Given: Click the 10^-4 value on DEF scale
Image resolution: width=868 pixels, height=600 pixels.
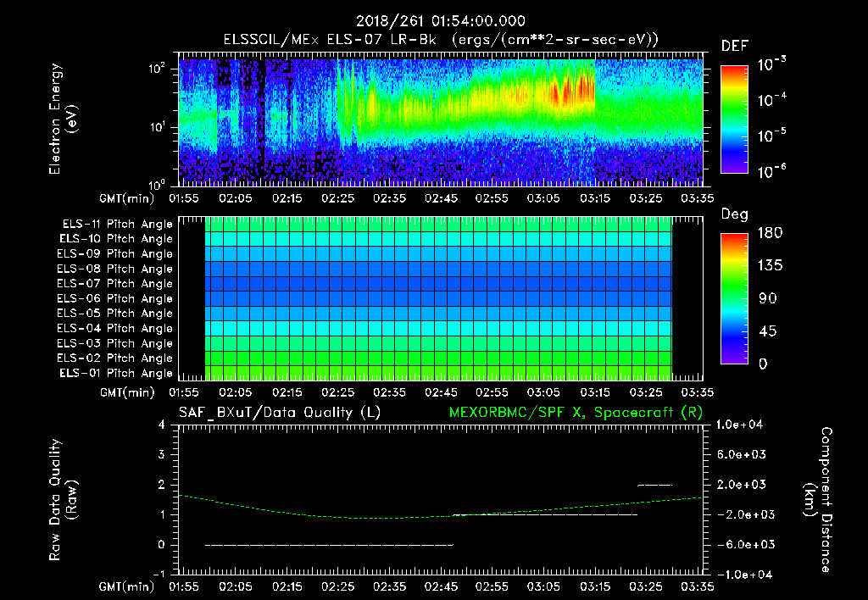Looking at the screenshot, I should click(771, 100).
